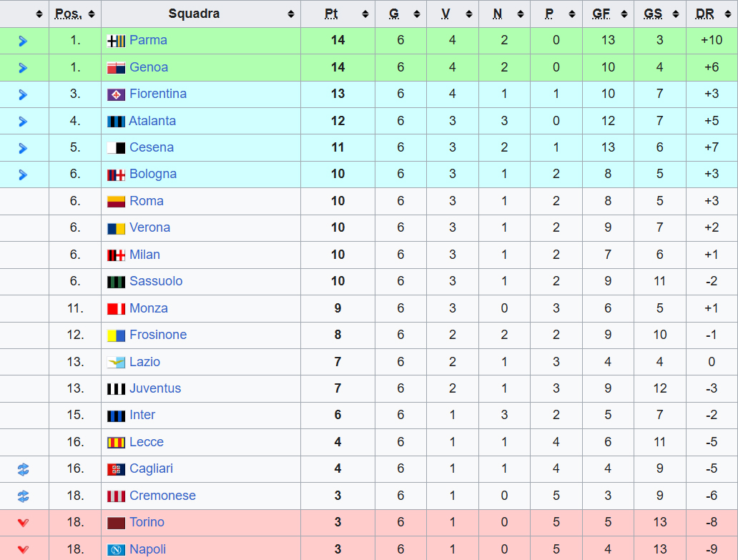Click the Torino maroon flag icon

pyautogui.click(x=117, y=523)
